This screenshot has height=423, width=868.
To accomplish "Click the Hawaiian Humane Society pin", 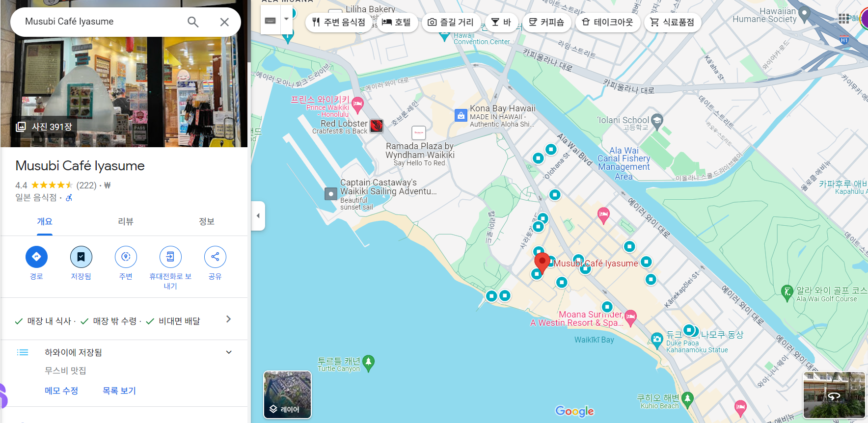I will pyautogui.click(x=804, y=14).
